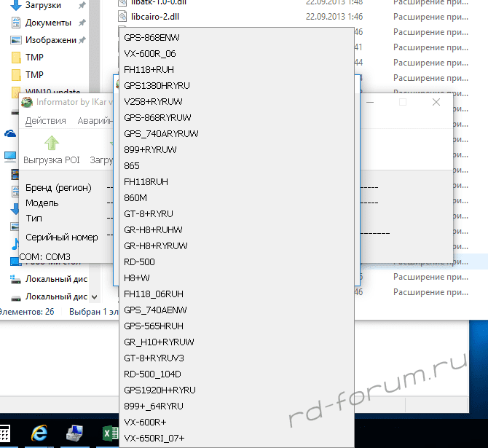Screen dimensions: 488x448
Task: Click the OneDrive cloud icon in sidebar
Action: pos(10,134)
